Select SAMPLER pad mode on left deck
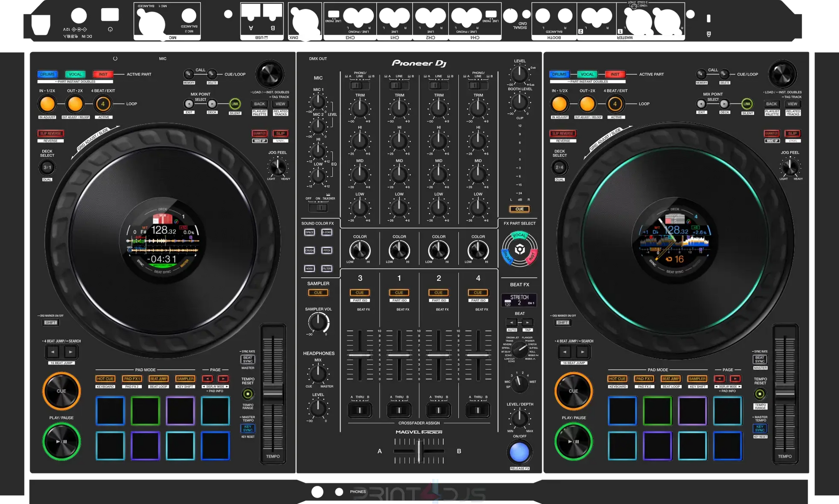The image size is (839, 504). [185, 379]
